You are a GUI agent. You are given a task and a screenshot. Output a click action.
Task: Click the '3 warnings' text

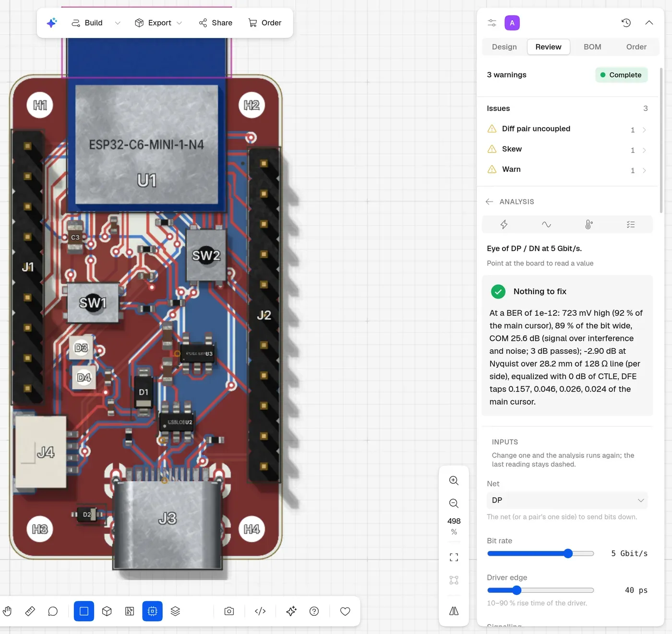click(506, 75)
